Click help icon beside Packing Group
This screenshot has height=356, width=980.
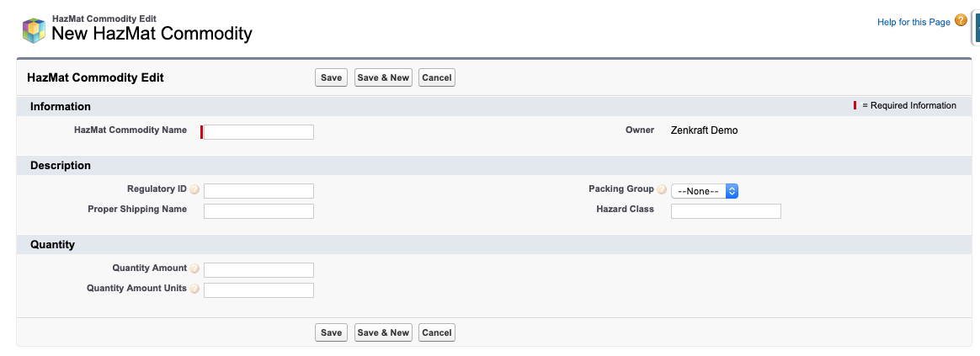(661, 189)
